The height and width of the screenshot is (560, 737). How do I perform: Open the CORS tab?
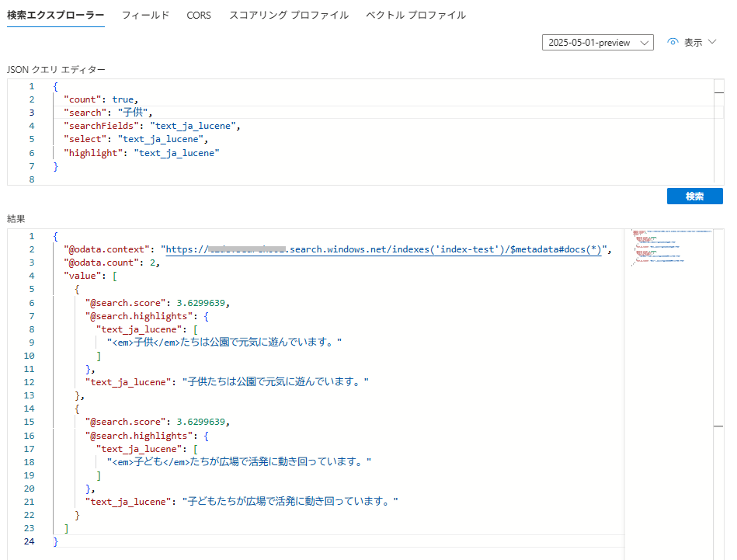(199, 15)
